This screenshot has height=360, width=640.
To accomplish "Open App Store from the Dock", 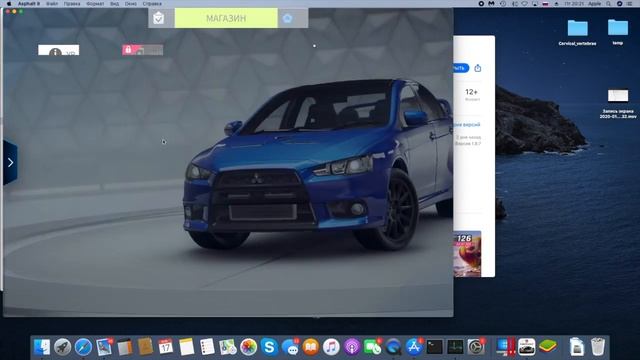I will pyautogui.click(x=414, y=347).
